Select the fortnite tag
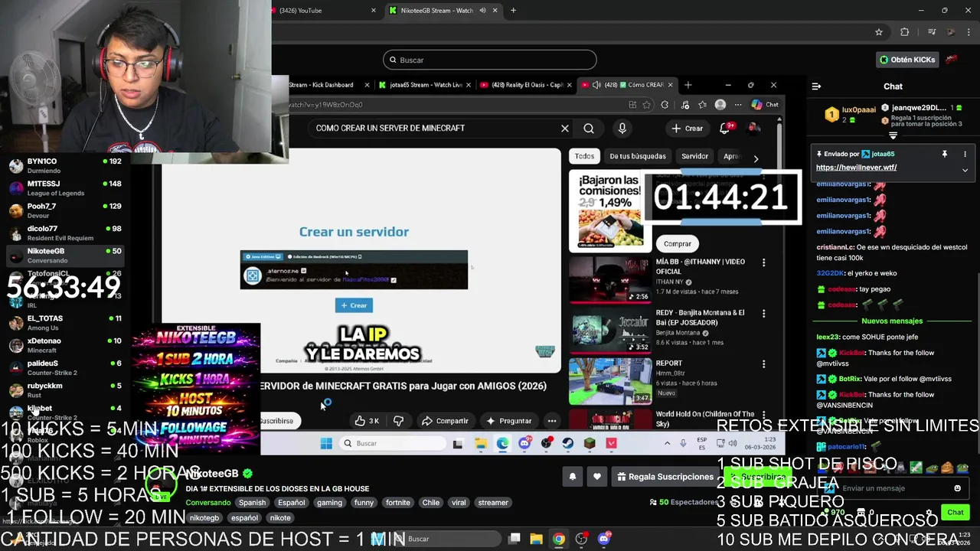Image resolution: width=980 pixels, height=551 pixels. tap(398, 503)
